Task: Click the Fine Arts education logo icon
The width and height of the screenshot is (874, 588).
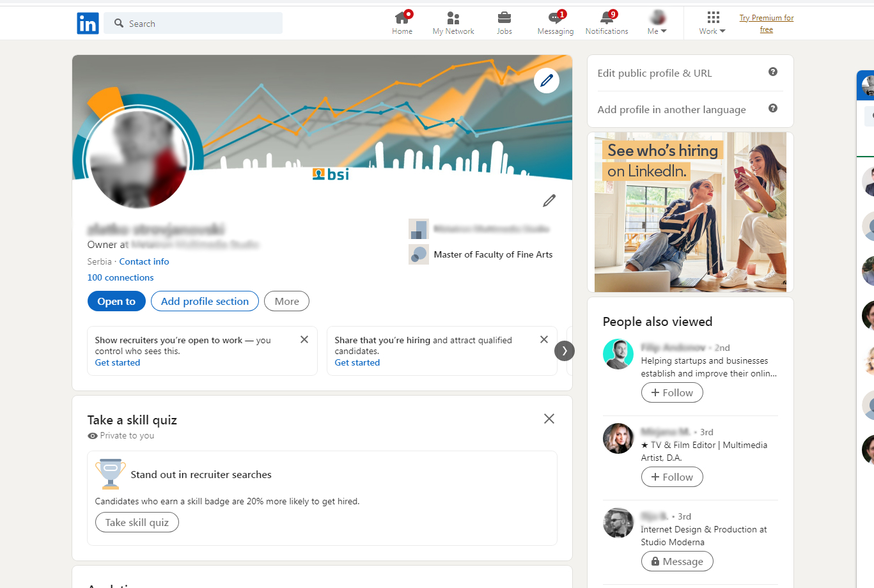Action: (419, 254)
